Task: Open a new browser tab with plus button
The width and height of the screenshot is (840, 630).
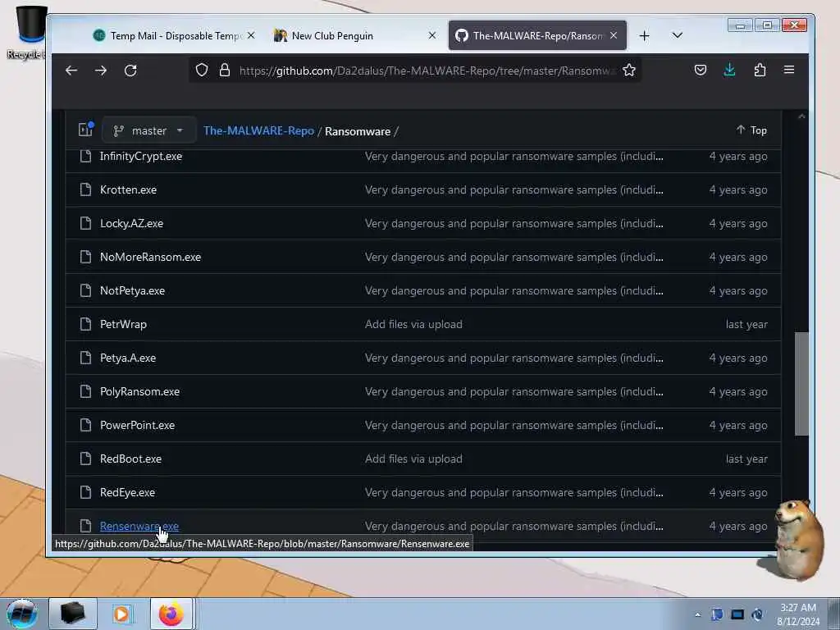Action: (x=645, y=36)
